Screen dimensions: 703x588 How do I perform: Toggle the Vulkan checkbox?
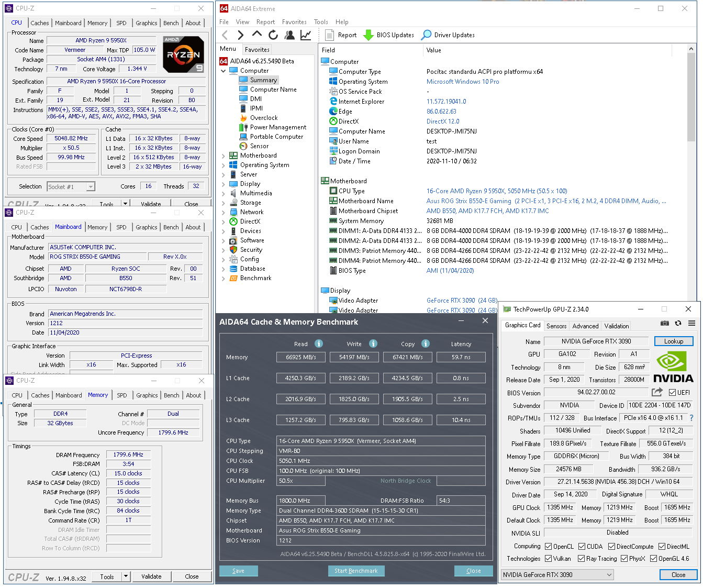tap(549, 559)
